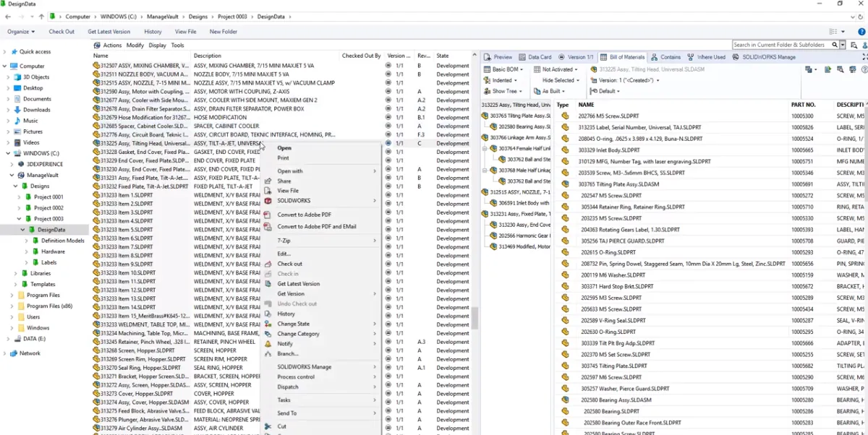This screenshot has height=435, width=868.
Task: Sort by the Checked Out By column
Action: pos(361,56)
